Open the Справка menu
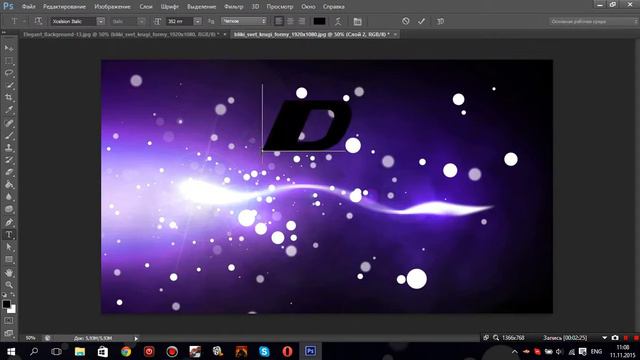This screenshot has height=360, width=640. coord(333,7)
